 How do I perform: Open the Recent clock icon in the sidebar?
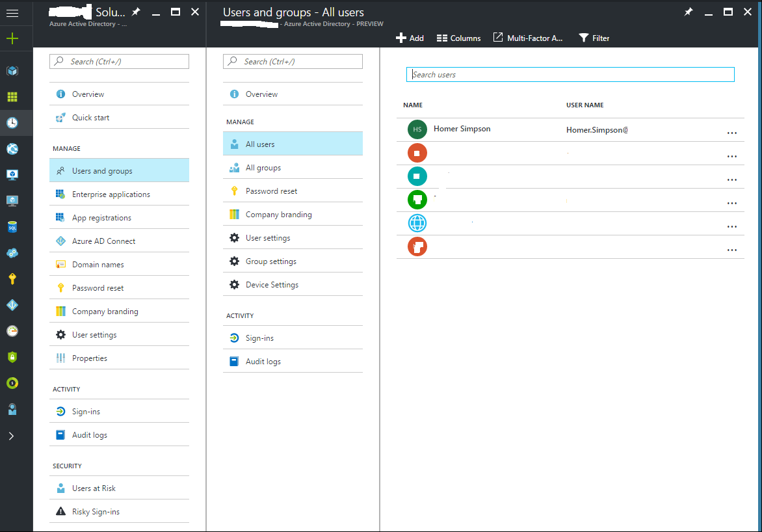[12, 122]
